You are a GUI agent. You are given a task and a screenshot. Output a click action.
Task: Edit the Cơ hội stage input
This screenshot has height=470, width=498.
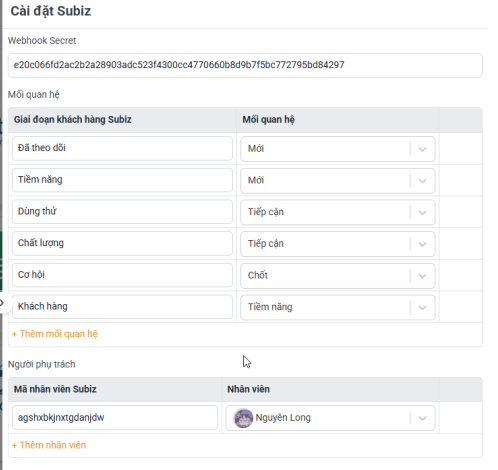click(122, 275)
